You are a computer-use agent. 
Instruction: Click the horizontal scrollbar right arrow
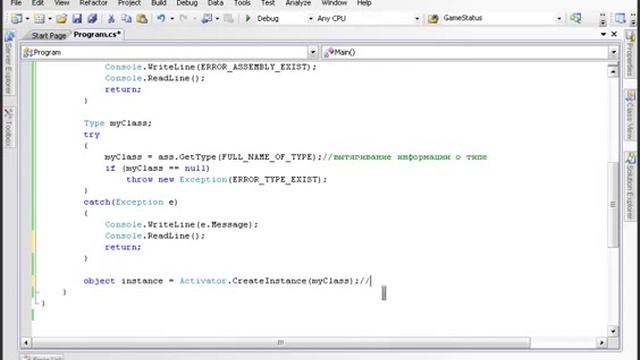(x=602, y=342)
